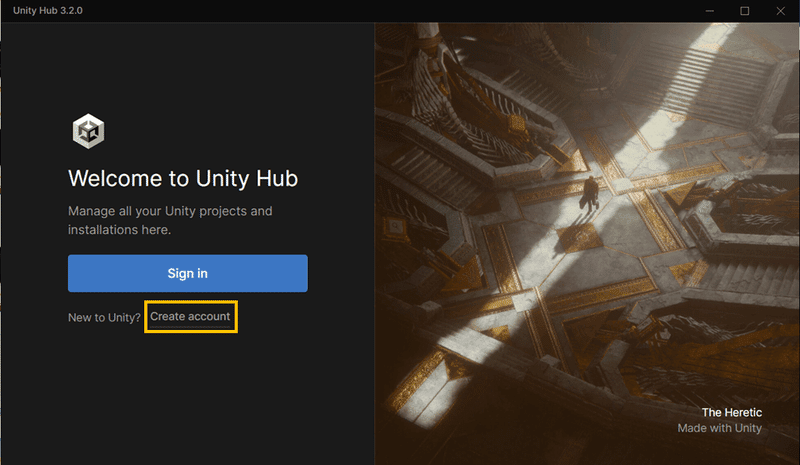
Task: Click the Made with Unity caption
Action: click(719, 428)
